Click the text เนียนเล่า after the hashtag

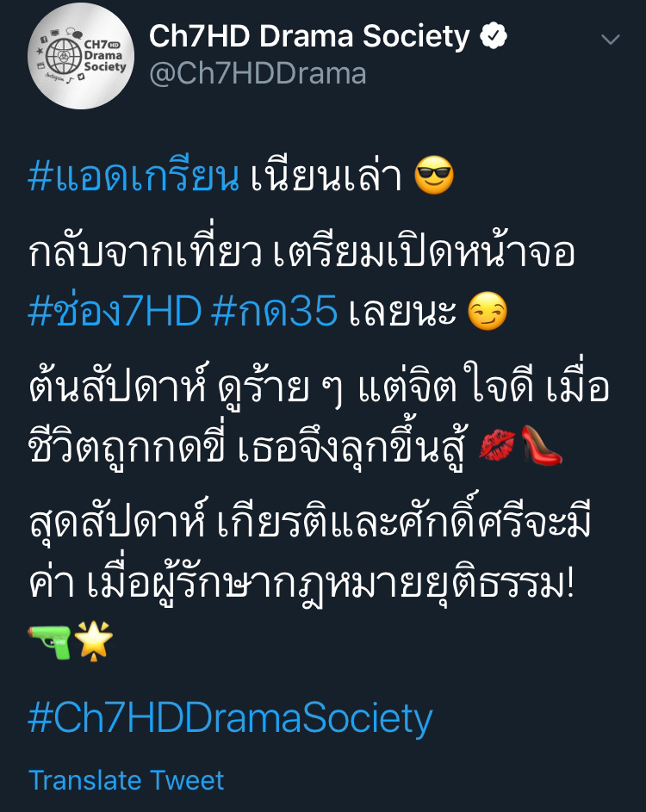326,177
